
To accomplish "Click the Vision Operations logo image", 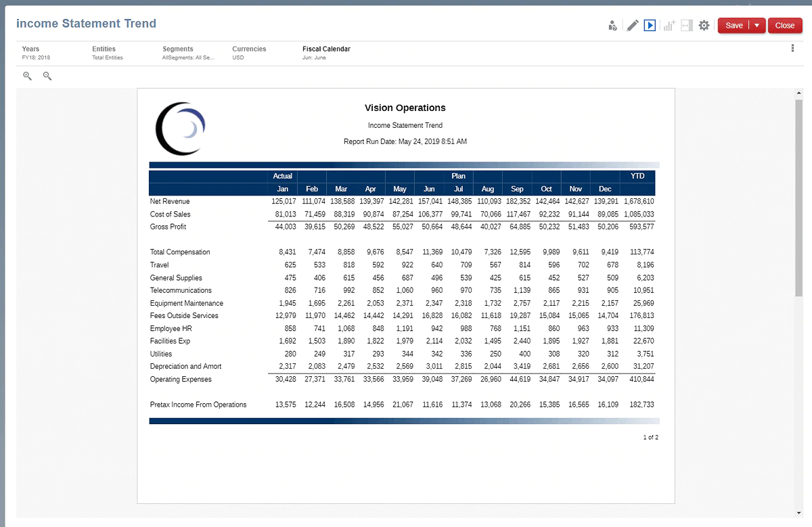I will coord(180,128).
